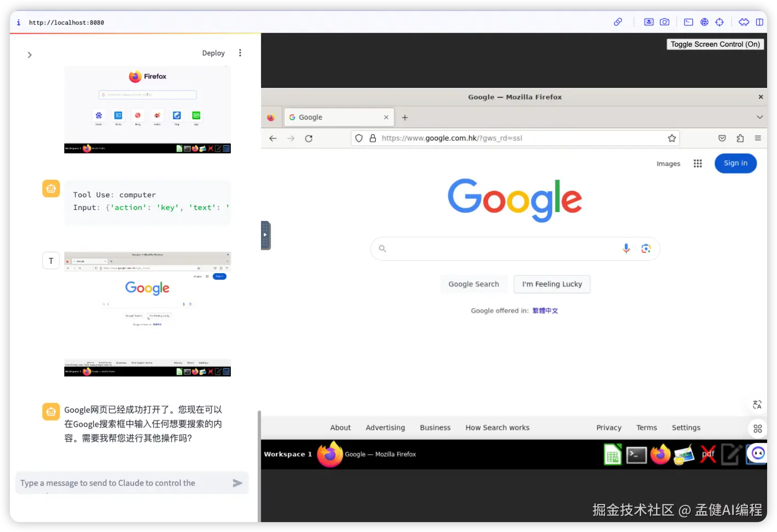
Task: Open the Google apps grid icon
Action: (x=698, y=163)
